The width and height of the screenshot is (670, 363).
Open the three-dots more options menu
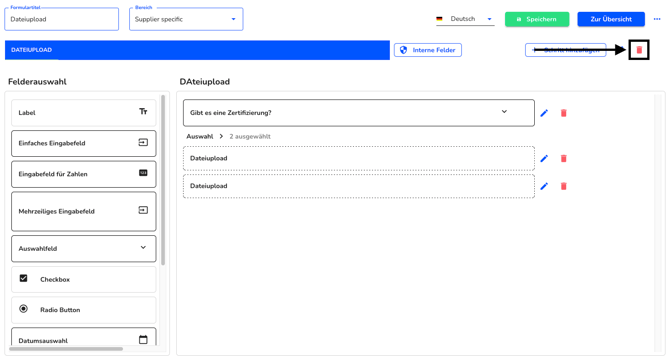[x=657, y=19]
